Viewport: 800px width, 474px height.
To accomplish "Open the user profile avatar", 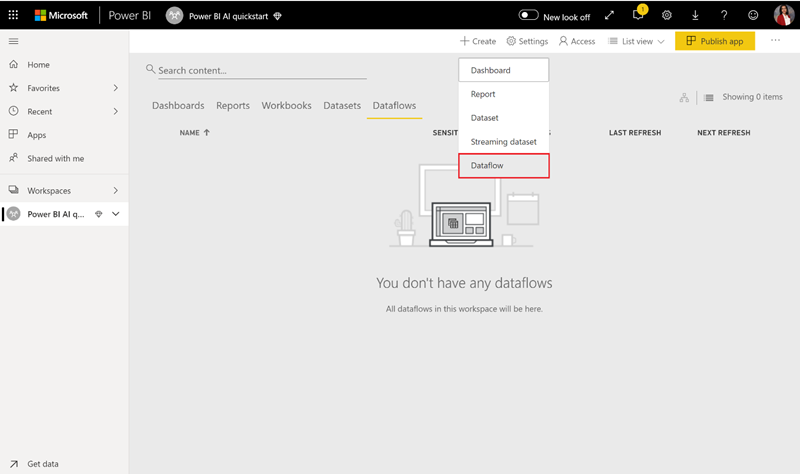I will click(783, 15).
